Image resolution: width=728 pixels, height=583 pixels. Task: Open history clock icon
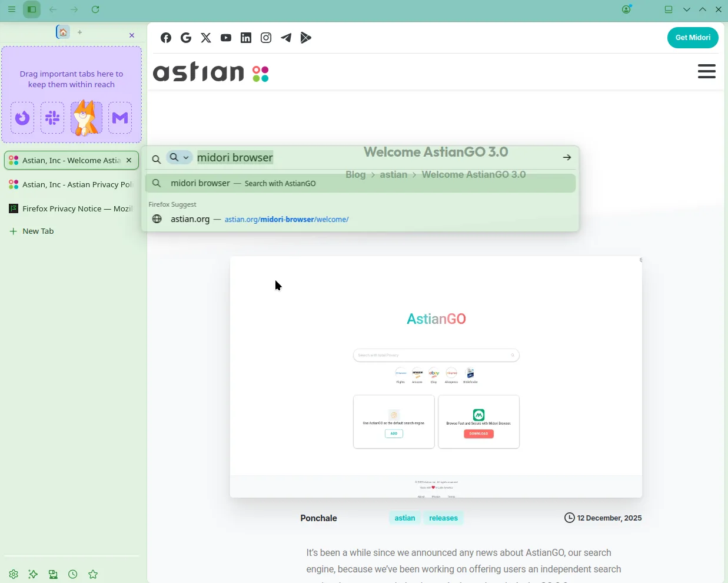[73, 575]
